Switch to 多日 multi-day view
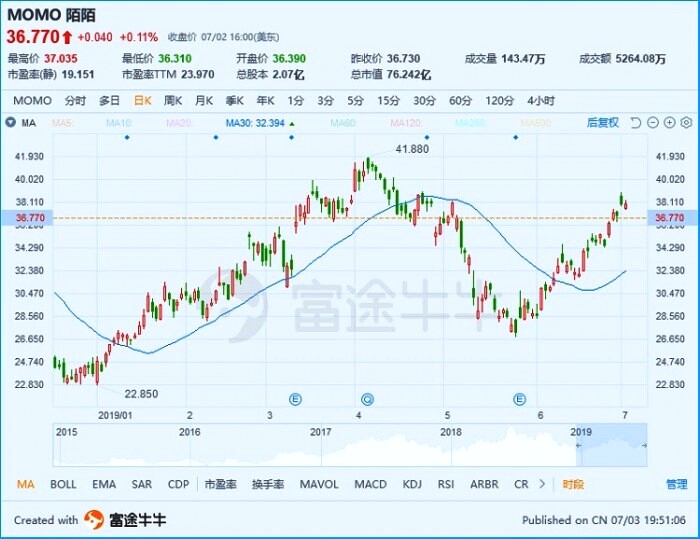700x539 pixels. tap(109, 100)
